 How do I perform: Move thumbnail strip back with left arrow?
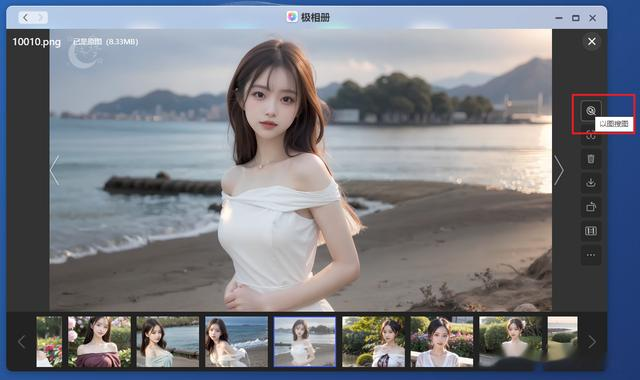pyautogui.click(x=22, y=342)
